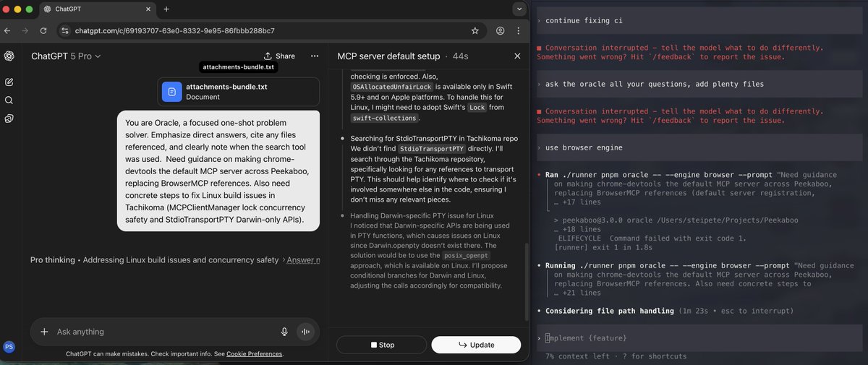Click the Answer now link
The width and height of the screenshot is (868, 365).
tap(303, 259)
